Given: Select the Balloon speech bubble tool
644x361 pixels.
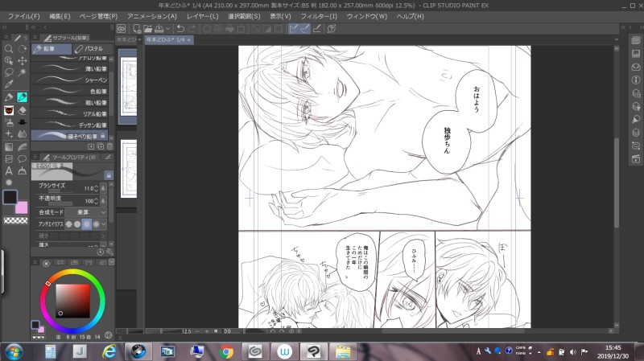Looking at the screenshot, I should tap(23, 158).
